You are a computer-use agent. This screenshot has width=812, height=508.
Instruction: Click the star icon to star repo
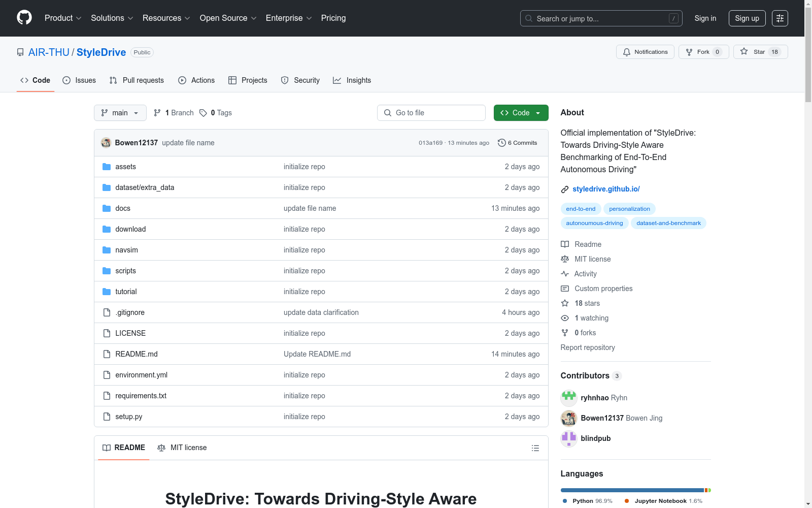tap(744, 51)
